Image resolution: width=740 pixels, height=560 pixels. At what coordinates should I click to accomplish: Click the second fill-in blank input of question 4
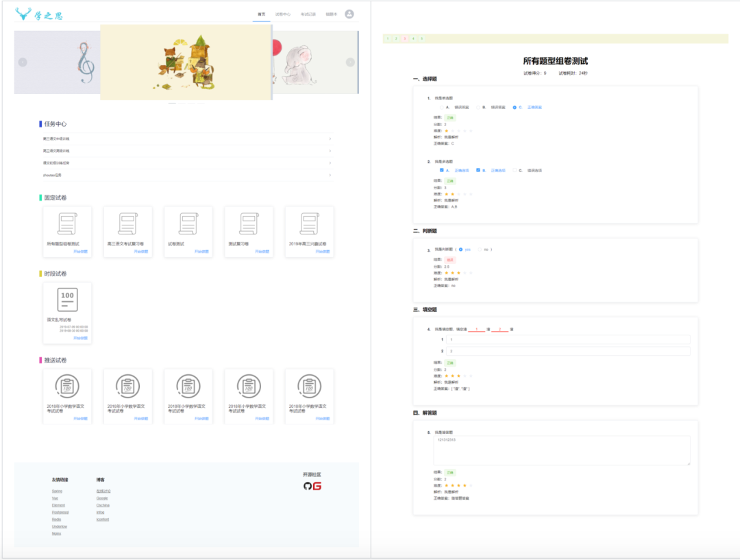point(568,352)
